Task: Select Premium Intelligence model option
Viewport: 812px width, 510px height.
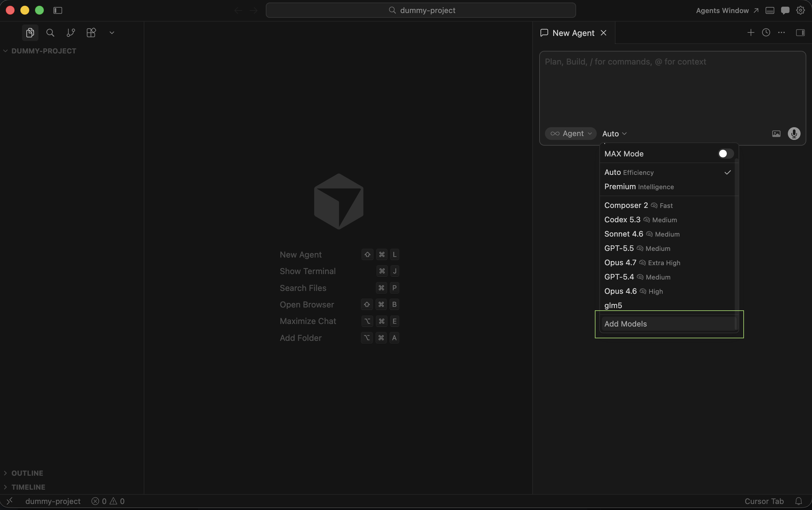Action: 668,187
